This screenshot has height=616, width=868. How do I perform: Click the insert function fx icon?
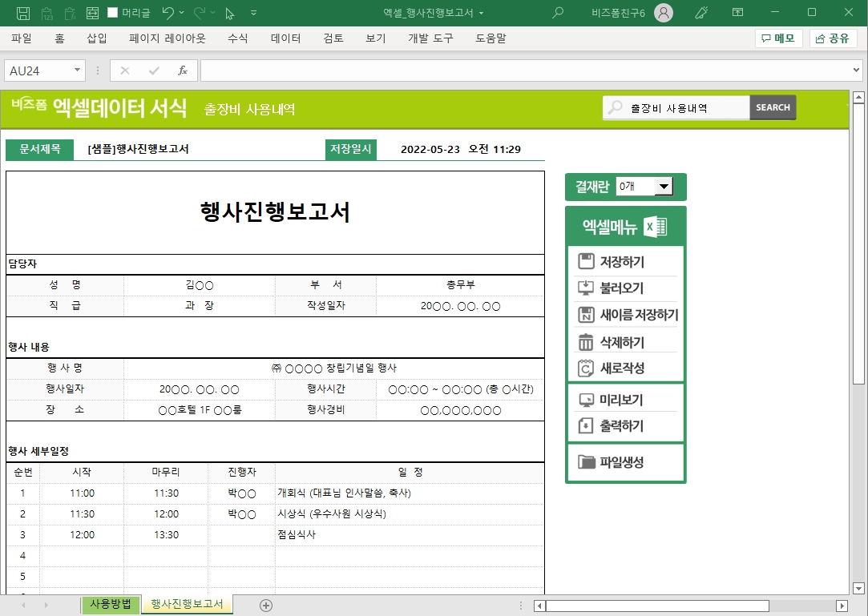pos(183,70)
